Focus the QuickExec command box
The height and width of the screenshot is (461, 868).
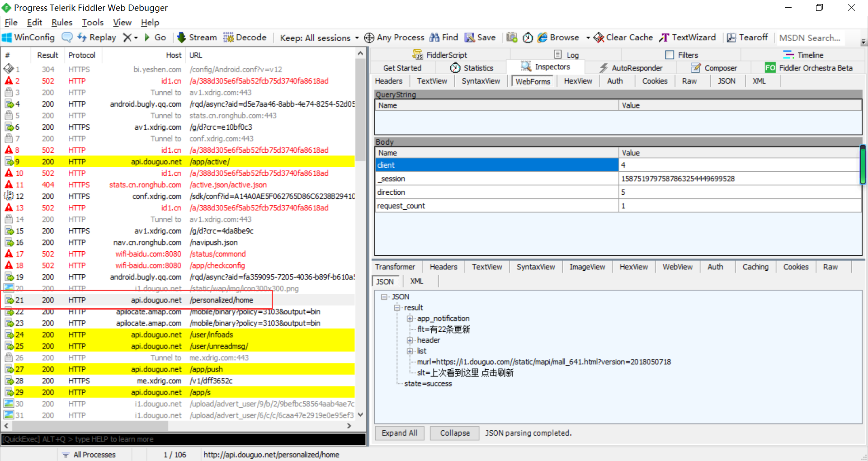coord(184,439)
